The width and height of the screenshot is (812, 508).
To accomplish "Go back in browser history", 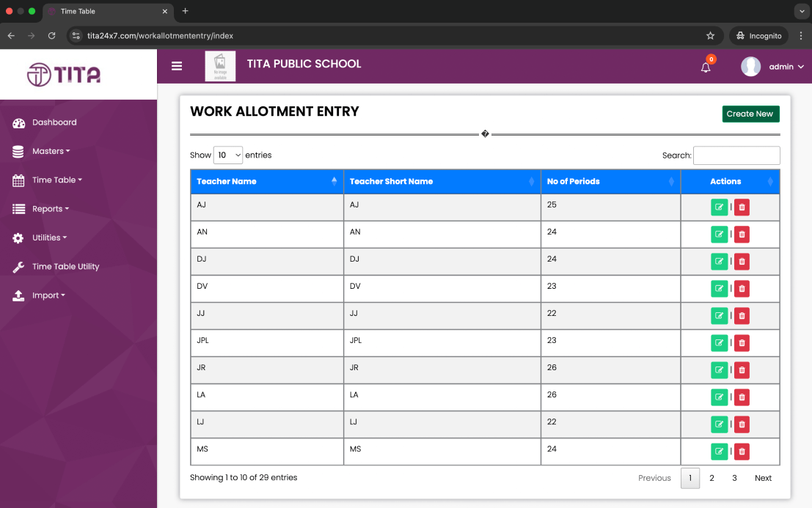I will (12, 36).
